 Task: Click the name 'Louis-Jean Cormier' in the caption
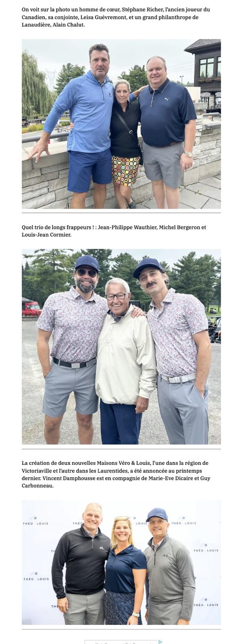(46, 235)
